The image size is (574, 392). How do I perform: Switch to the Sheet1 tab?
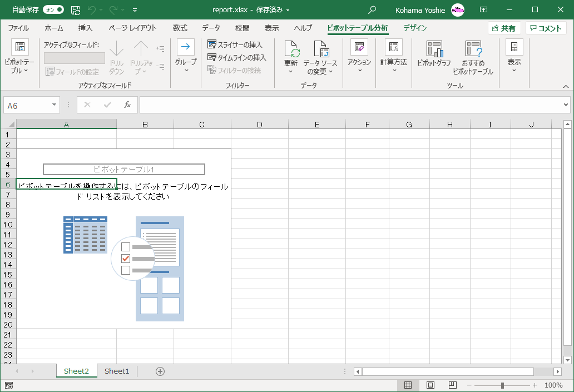pyautogui.click(x=117, y=371)
